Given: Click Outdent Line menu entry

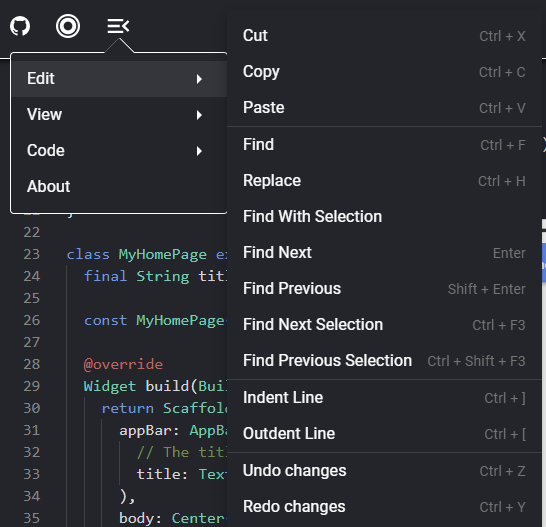Looking at the screenshot, I should [384, 434].
